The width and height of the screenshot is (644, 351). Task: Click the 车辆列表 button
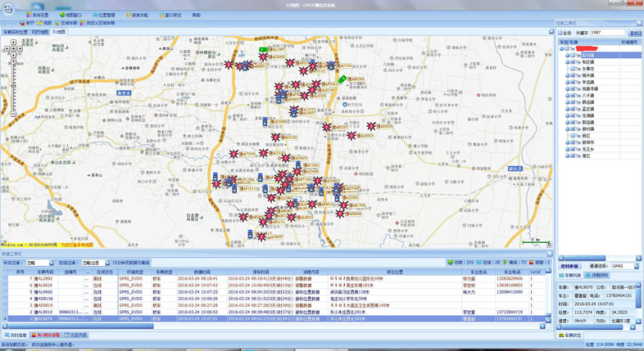click(x=570, y=275)
